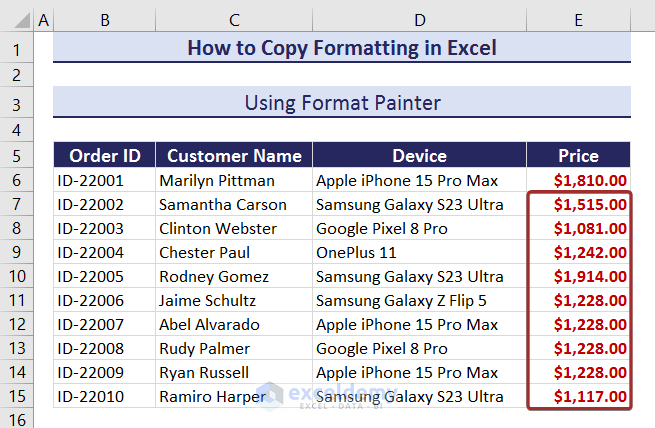The image size is (655, 428).
Task: Click the Select All corner triangle
Action: [x=17, y=20]
